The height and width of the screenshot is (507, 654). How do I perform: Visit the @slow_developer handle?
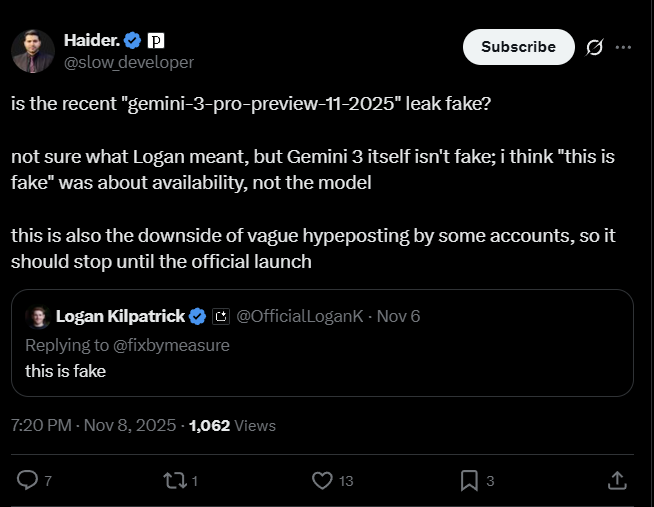[129, 62]
